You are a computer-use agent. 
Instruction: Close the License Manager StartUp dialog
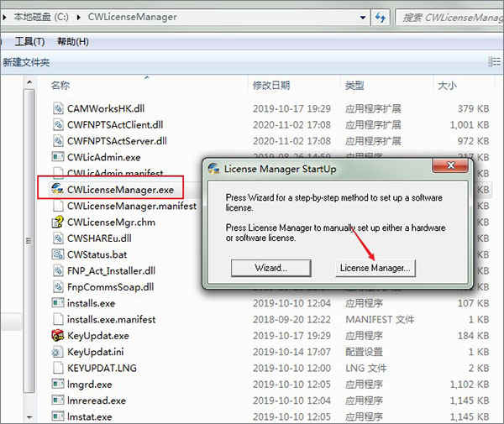[x=450, y=165]
